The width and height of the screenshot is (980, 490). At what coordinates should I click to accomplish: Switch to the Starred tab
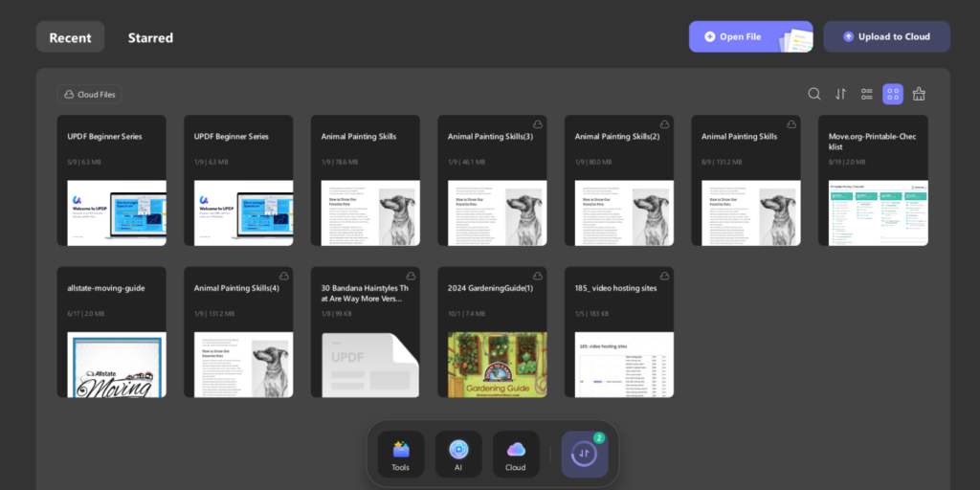[150, 37]
